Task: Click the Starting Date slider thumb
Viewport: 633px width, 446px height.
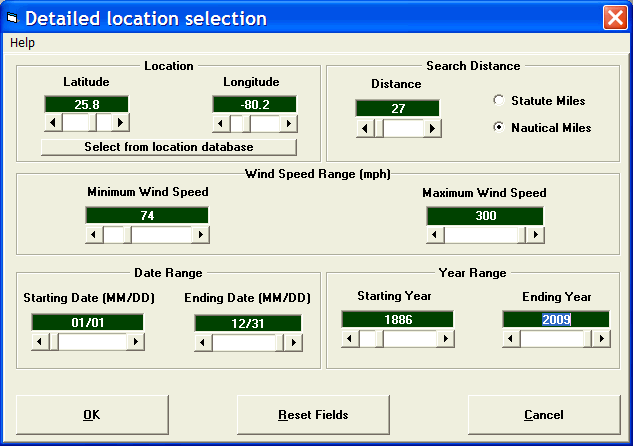Action: click(x=53, y=342)
